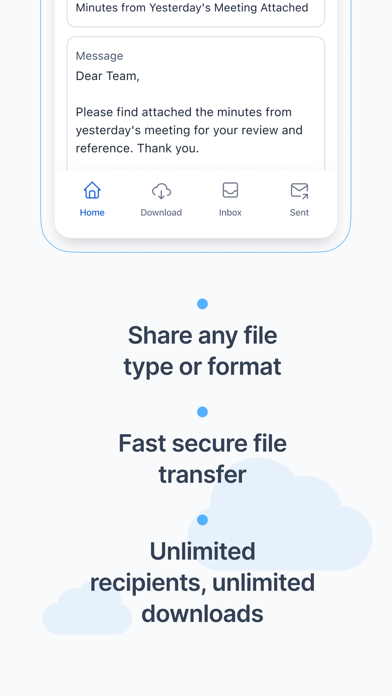Tap the Home house icon
Screen dimensions: 392x696
coord(92,190)
